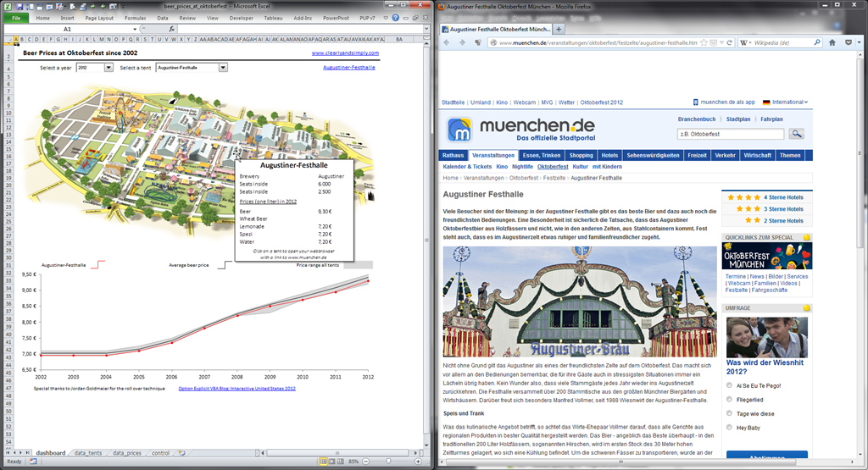This screenshot has height=470, width=868.
Task: Select Page Layout view icon in status bar
Action: pos(332,462)
